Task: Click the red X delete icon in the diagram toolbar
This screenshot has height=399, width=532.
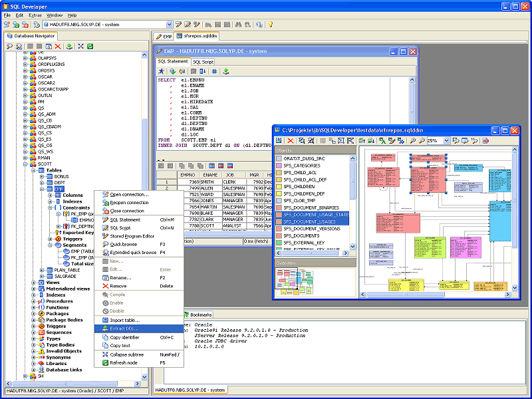Action: click(291, 141)
